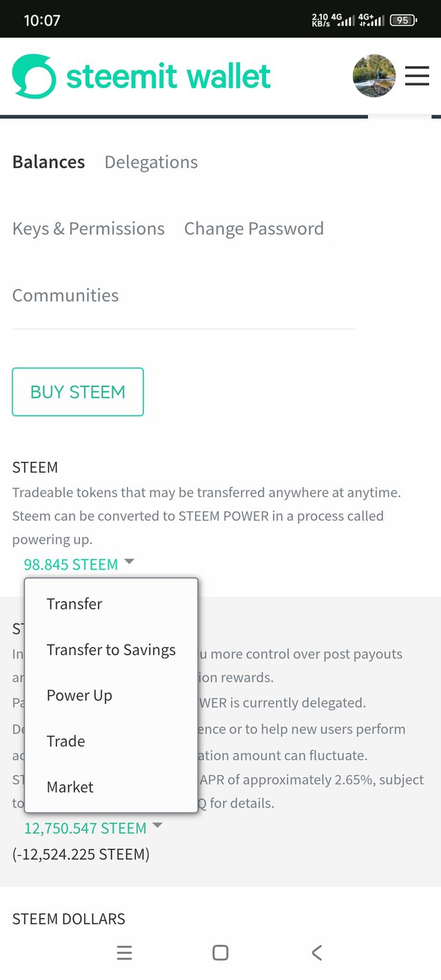Select Power Up in the menu
The height and width of the screenshot is (980, 441).
tap(79, 696)
